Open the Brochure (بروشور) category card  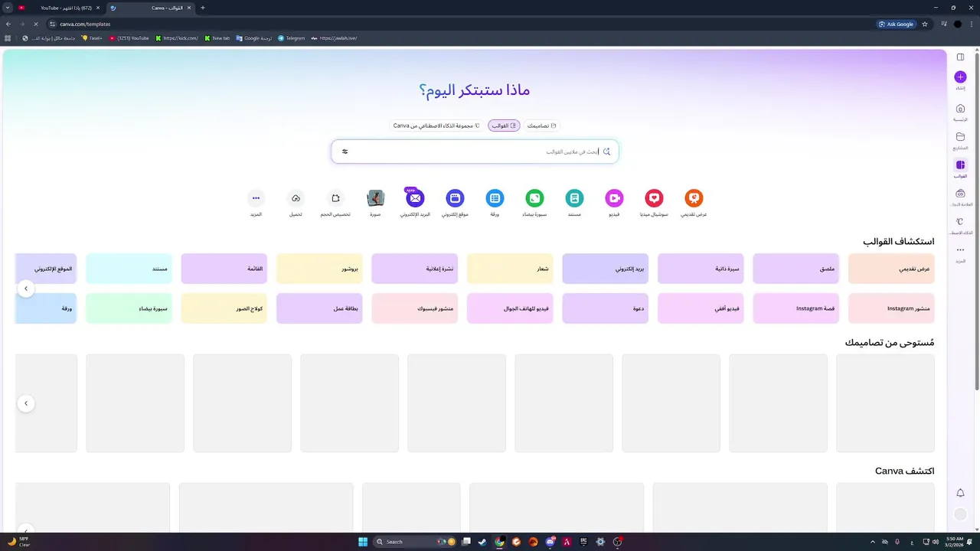pyautogui.click(x=319, y=269)
